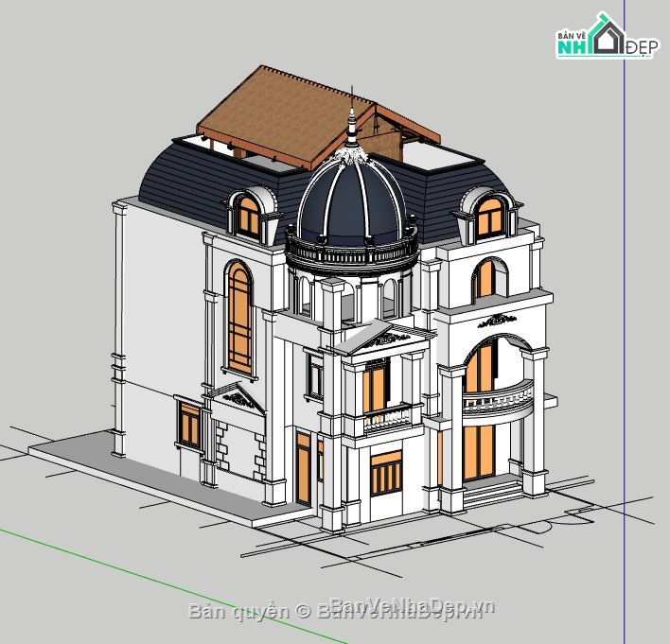Click the ground-floor orange window at center front
The width and height of the screenshot is (670, 644).
385,474
